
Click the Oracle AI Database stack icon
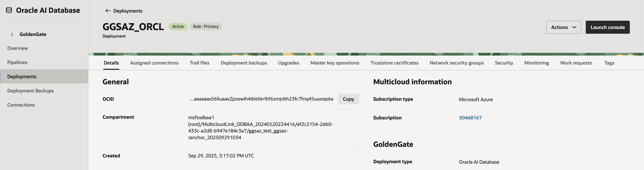9,10
